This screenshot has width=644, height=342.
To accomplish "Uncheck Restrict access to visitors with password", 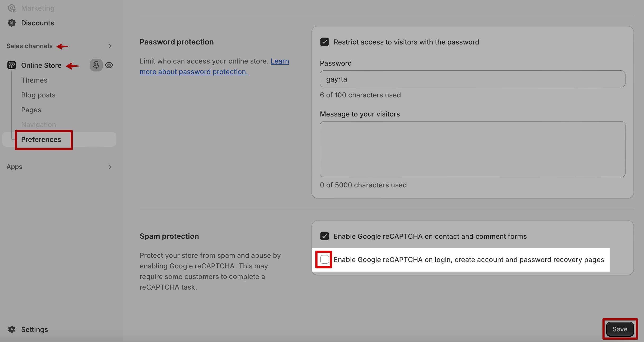I will point(325,42).
